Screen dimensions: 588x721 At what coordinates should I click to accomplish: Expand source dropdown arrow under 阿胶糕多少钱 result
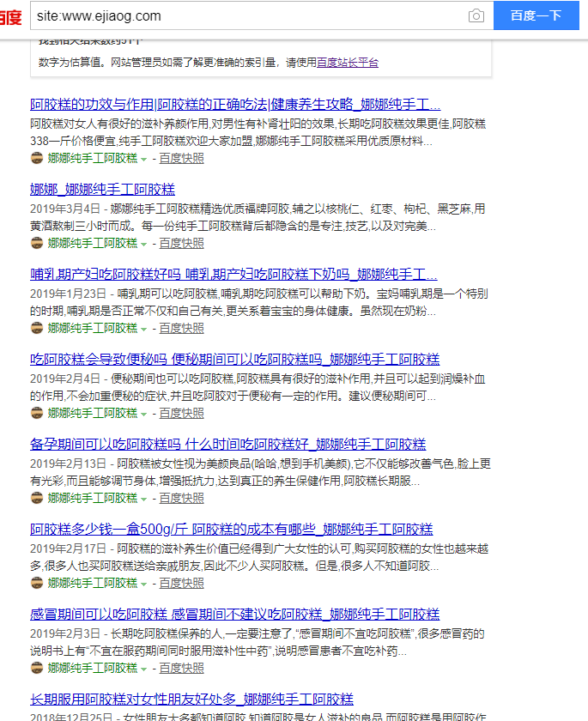click(x=144, y=585)
